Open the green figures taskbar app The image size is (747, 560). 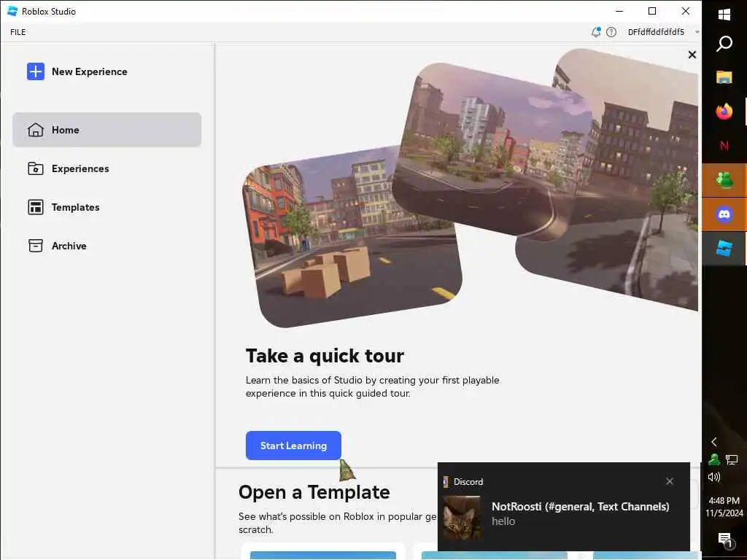click(724, 180)
